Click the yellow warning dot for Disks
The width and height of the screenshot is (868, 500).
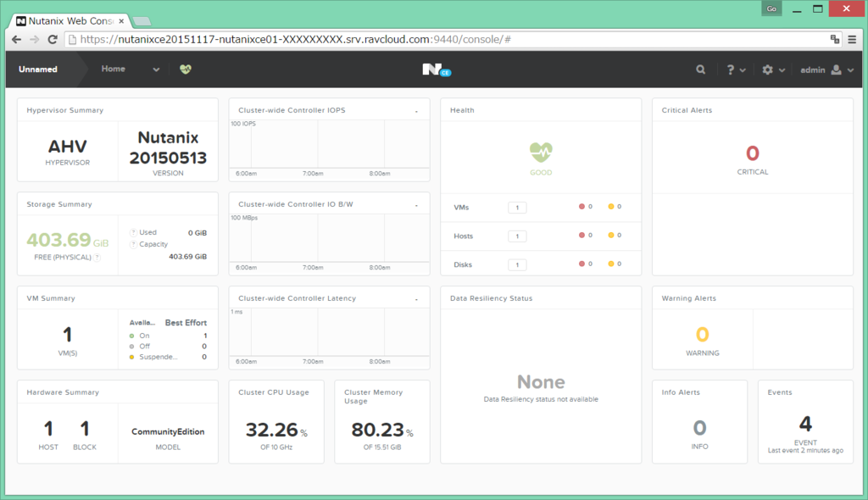[x=611, y=264]
